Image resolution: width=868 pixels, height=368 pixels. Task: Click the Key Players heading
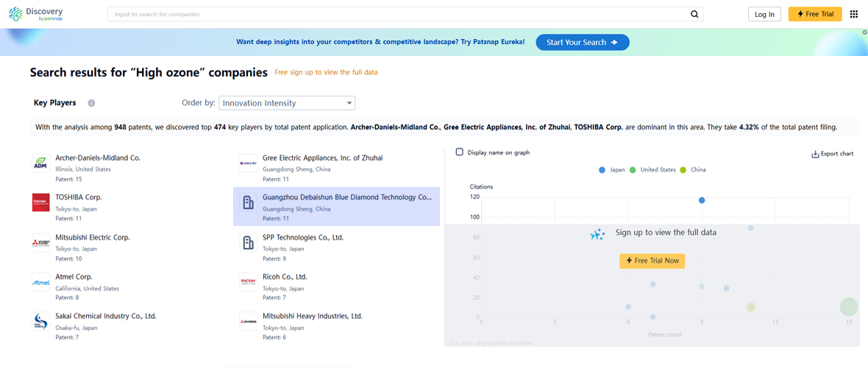coord(55,102)
